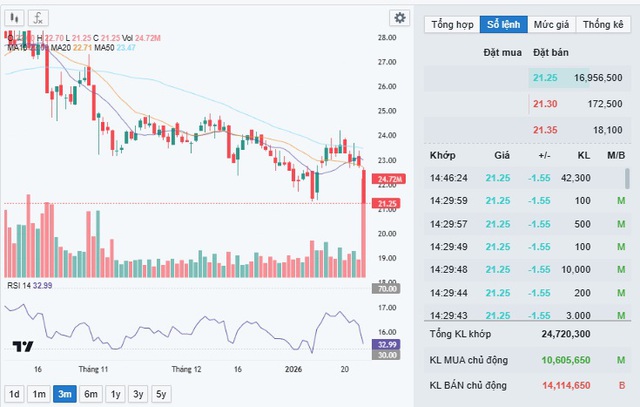Screen dimensions: 640x407
Task: Open the candlestick chart type selector
Action: 12,18
